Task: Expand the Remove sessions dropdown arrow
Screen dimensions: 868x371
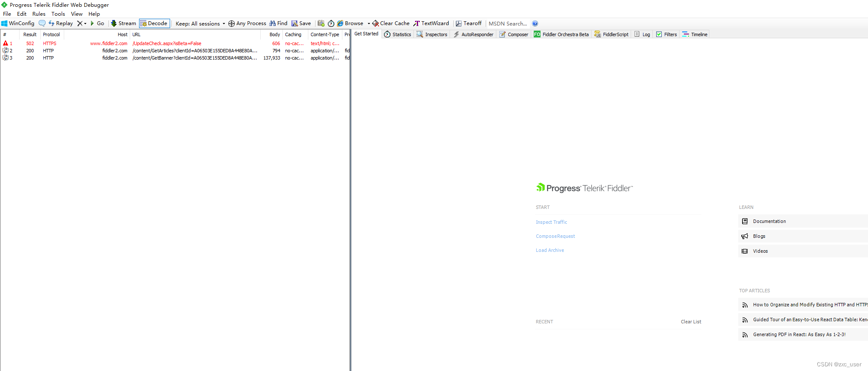Action: pyautogui.click(x=85, y=24)
